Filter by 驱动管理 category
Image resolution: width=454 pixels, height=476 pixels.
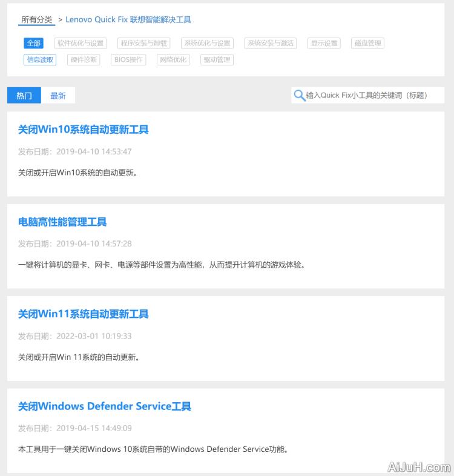point(217,59)
